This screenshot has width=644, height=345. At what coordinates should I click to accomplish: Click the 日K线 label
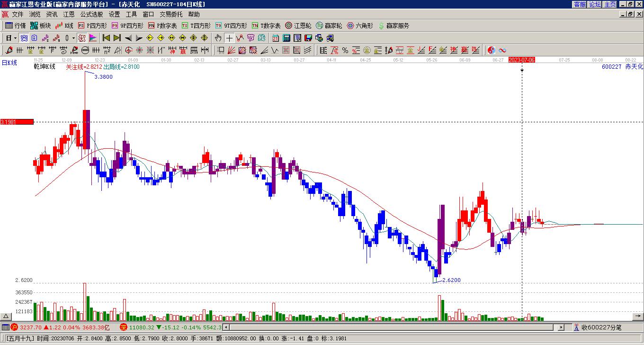(x=9, y=63)
